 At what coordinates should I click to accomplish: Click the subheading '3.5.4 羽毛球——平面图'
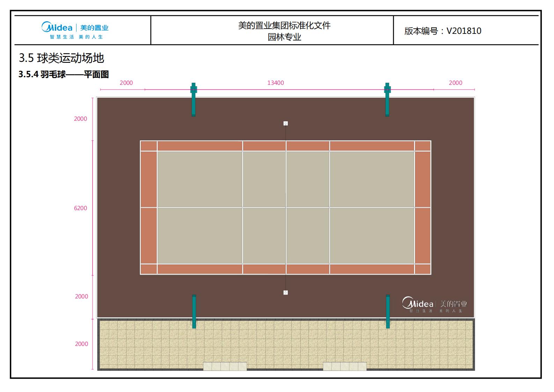[x=64, y=74]
